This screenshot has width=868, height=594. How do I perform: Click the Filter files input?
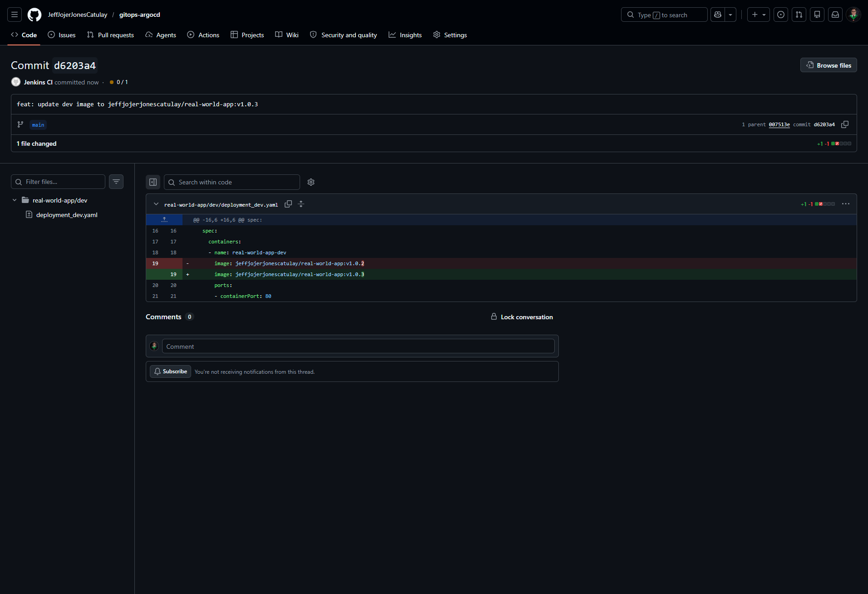58,182
